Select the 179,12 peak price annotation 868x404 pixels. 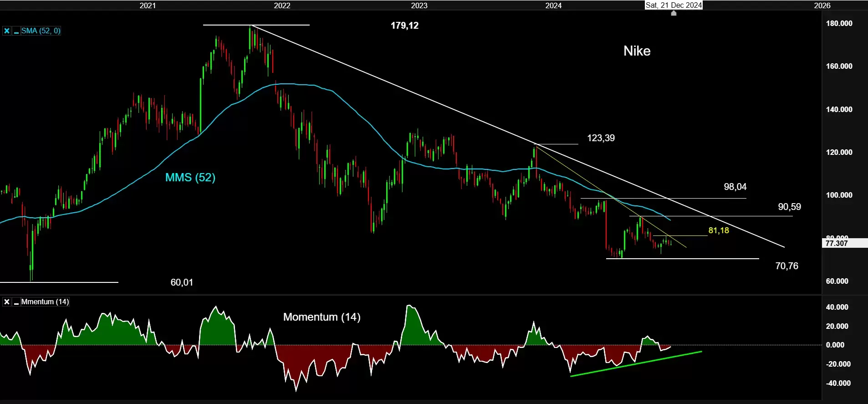[x=404, y=26]
